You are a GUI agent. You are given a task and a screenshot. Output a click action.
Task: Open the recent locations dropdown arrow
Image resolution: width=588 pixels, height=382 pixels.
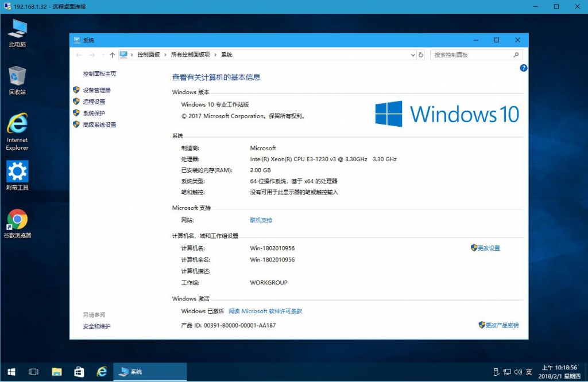click(103, 55)
